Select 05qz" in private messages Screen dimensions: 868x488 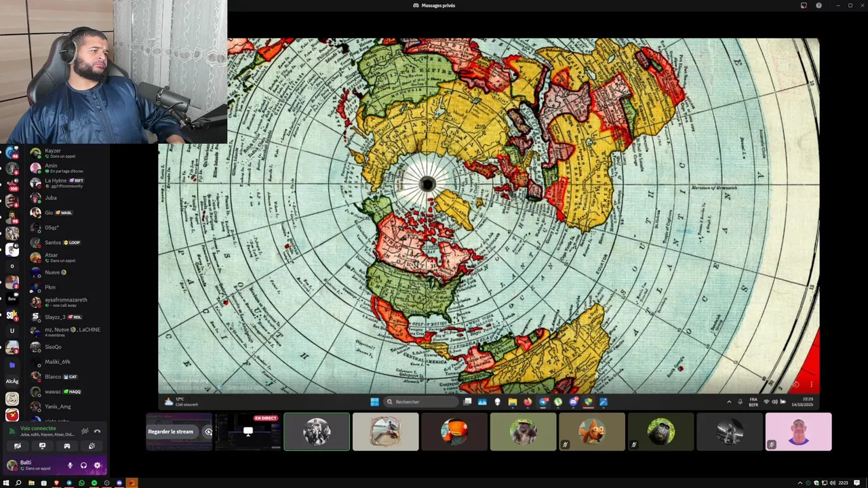tap(66, 228)
